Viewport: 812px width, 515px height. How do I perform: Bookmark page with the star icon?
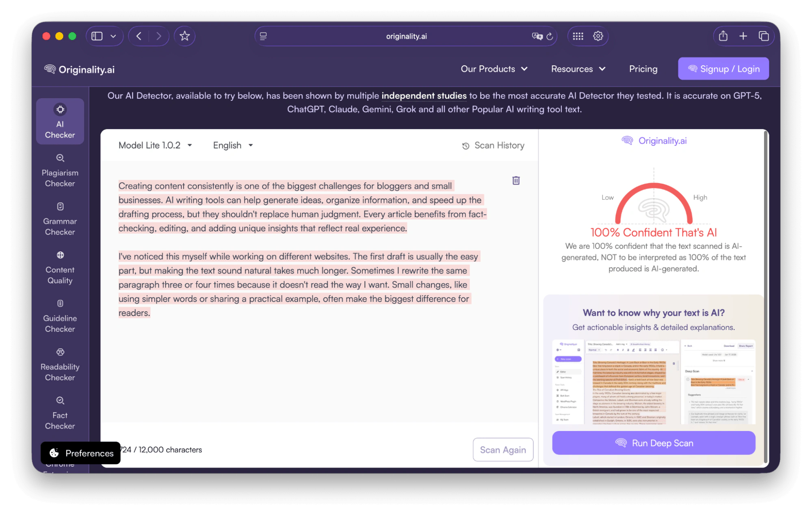(185, 36)
